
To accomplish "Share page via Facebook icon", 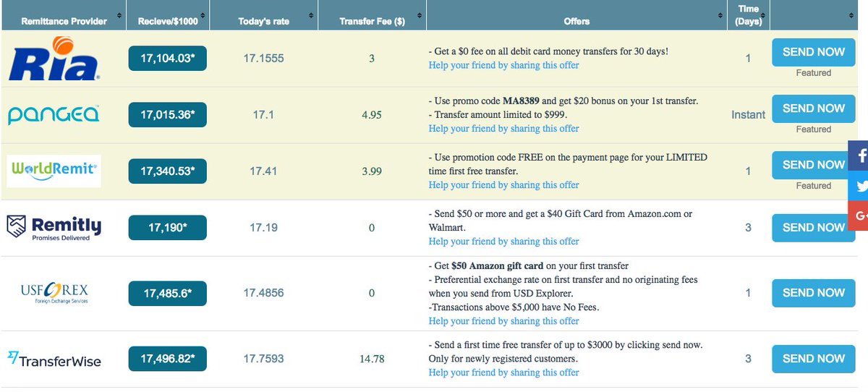I will [x=859, y=155].
